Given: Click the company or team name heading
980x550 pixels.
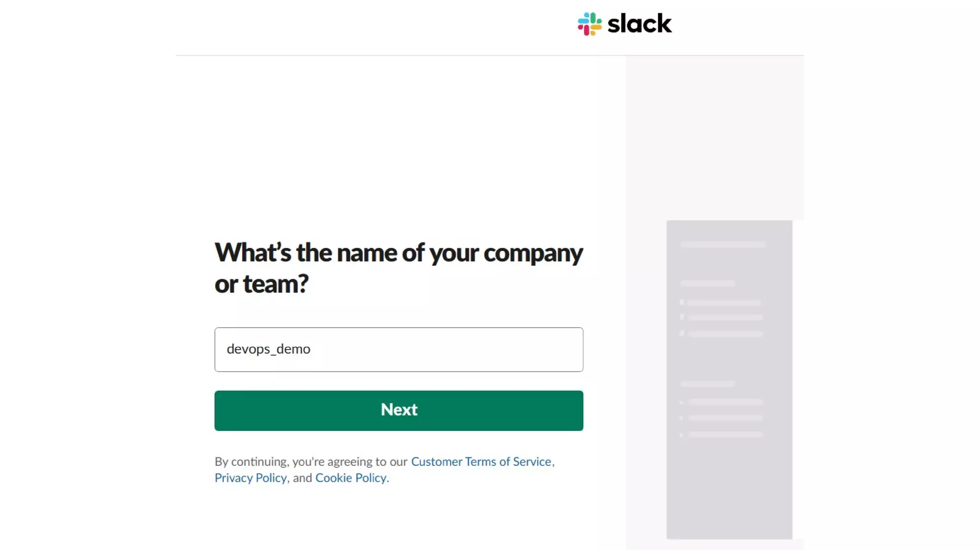Looking at the screenshot, I should (398, 268).
